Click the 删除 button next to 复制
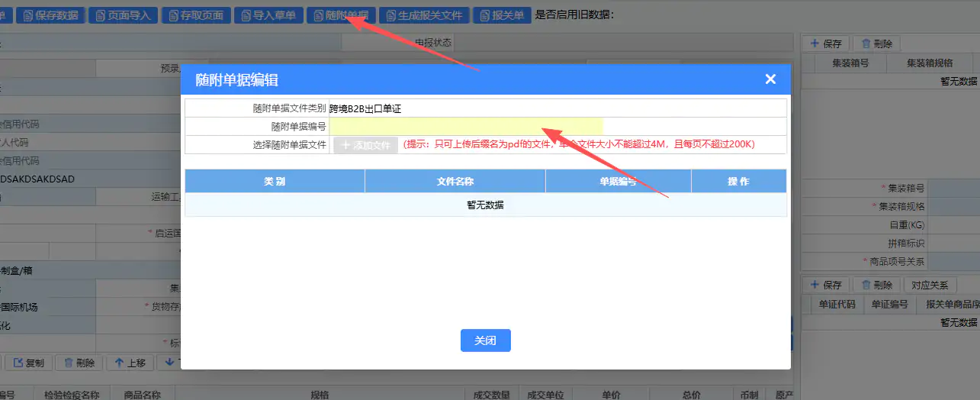The image size is (980, 400). pos(79,363)
